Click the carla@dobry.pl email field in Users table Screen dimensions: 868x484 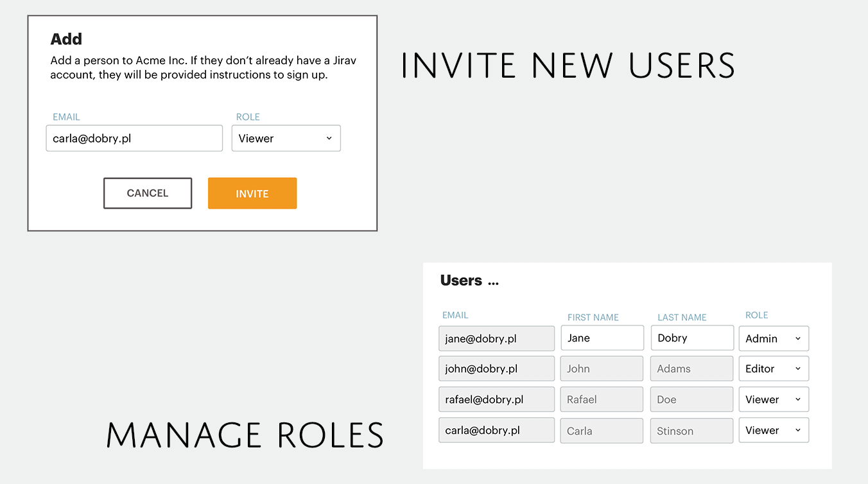(496, 430)
